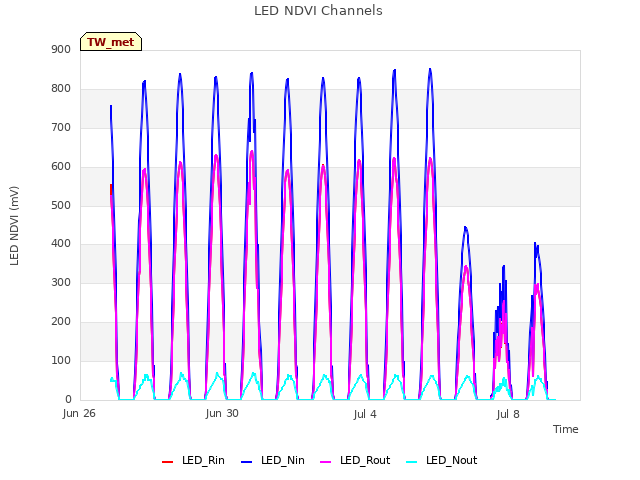This screenshot has height=480, width=640.
Task: Click the Jul 8 x-axis tick label
Action: coord(508,415)
